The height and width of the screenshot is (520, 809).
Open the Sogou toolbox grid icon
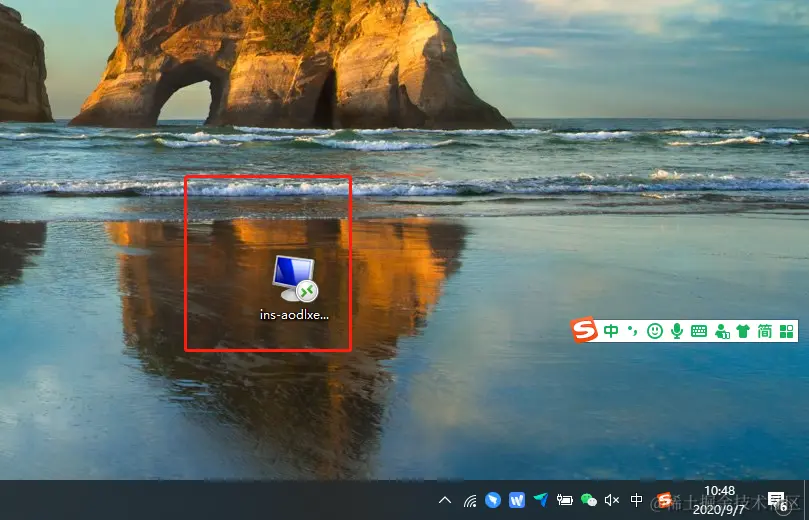[x=786, y=331]
